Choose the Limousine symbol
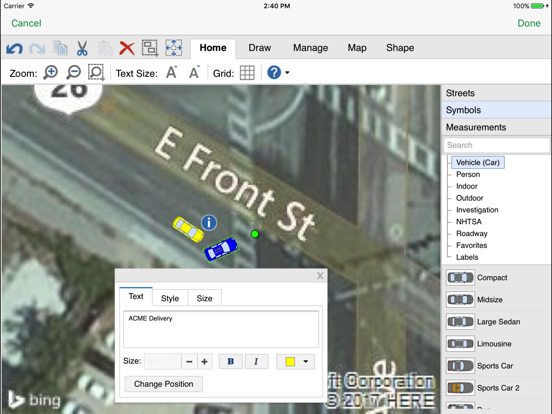Screen dimensions: 552x414 [x=496, y=344]
